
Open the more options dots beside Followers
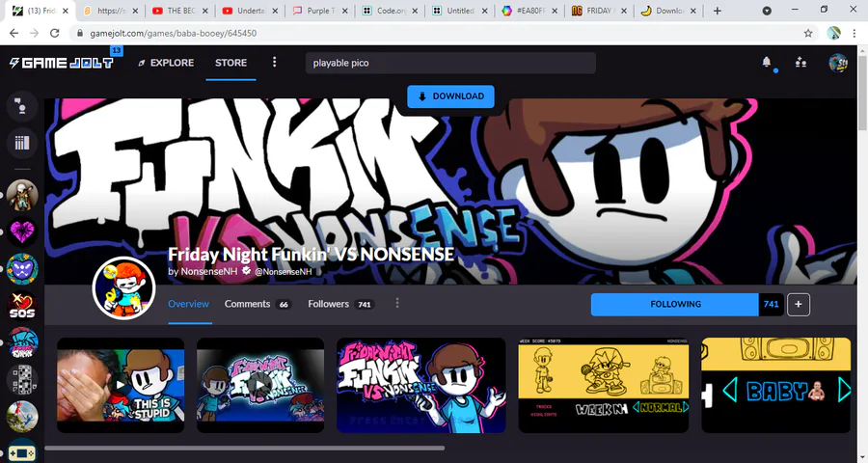click(x=397, y=303)
